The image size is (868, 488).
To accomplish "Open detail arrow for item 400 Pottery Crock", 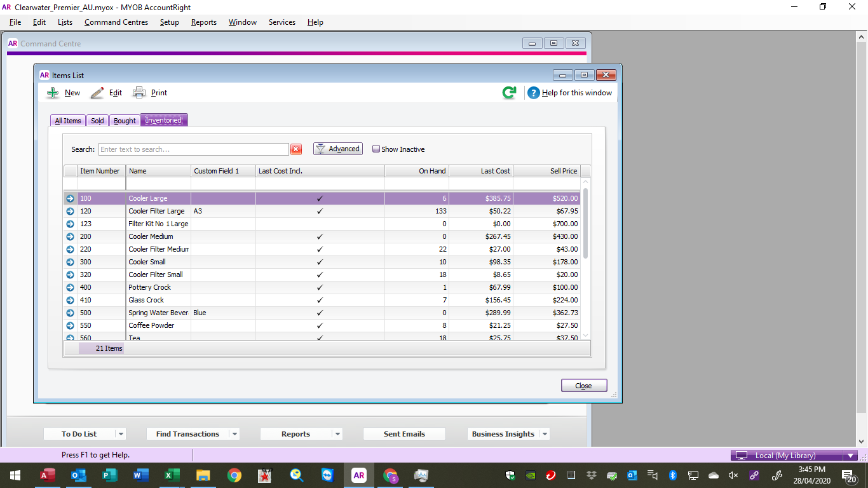I will 70,287.
